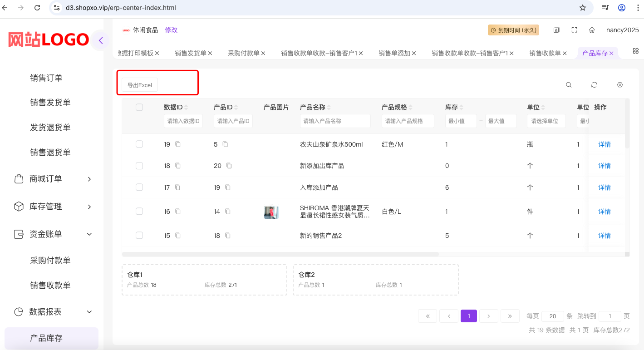The image size is (644, 350).
Task: Copy product ID 20
Action: 229,166
